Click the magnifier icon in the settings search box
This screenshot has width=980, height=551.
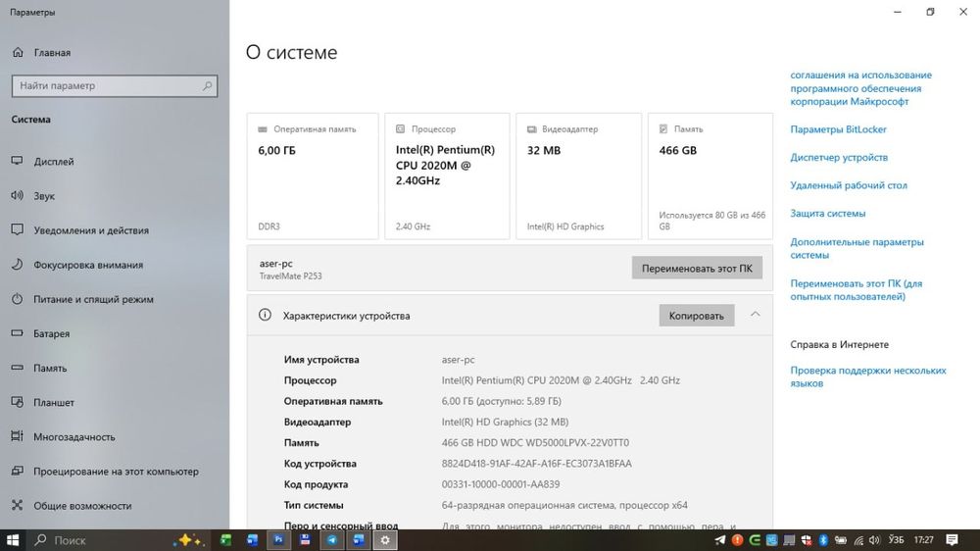207,85
